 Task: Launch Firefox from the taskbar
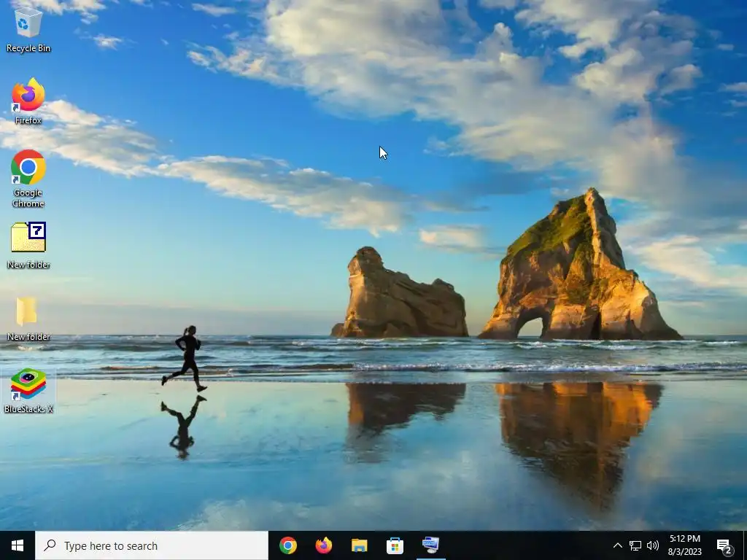[x=323, y=545]
